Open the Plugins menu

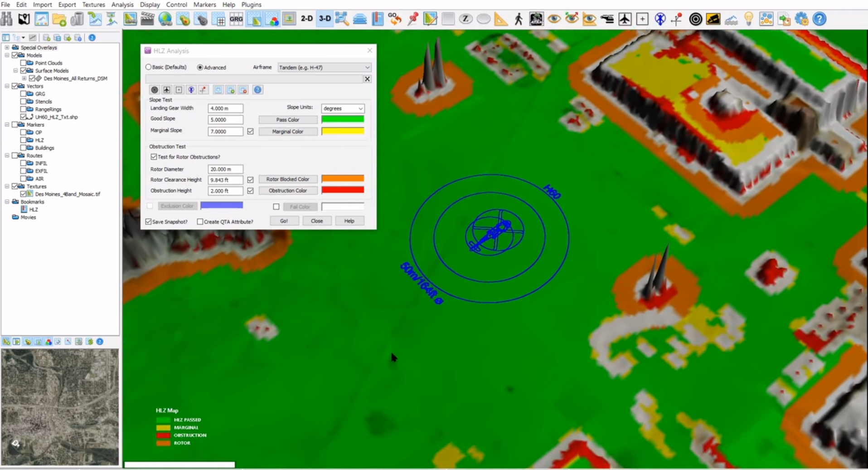pos(251,5)
